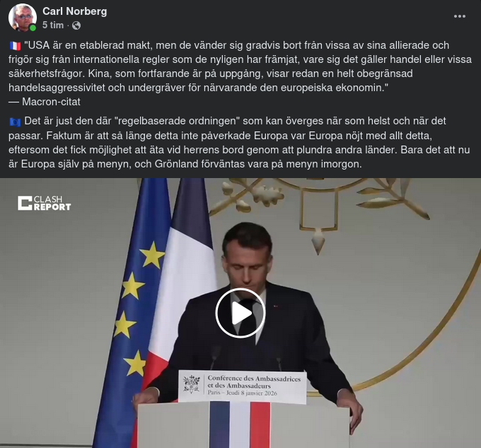This screenshot has width=481, height=448.
Task: Open Carl Norberg's profile picture
Action: 23,18
